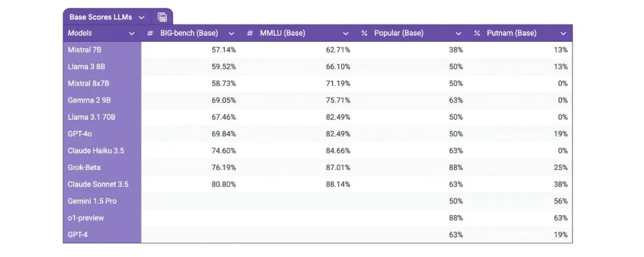Click the o1-preview model name
This screenshot has height=257, width=644.
[86, 218]
